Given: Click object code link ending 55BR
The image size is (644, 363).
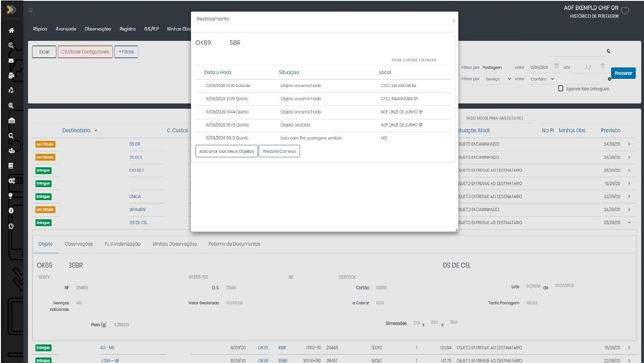Looking at the screenshot, I should [x=282, y=361].
